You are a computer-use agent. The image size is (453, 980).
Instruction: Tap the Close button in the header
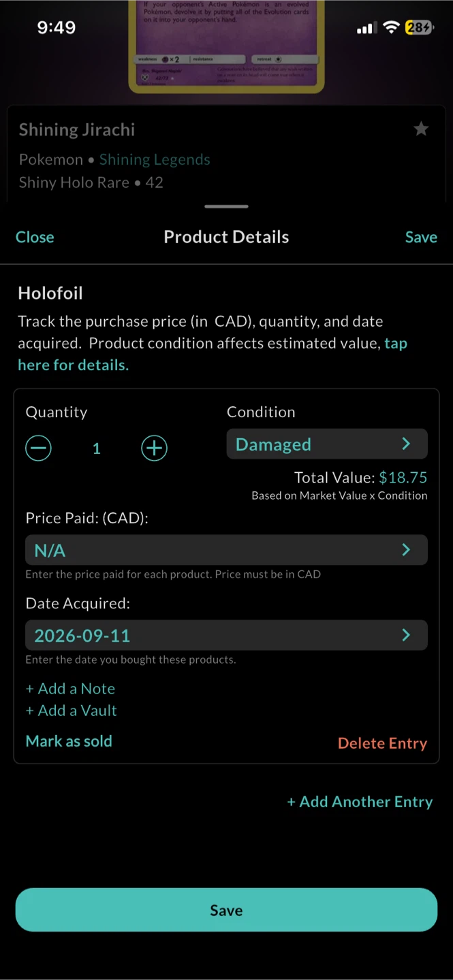[35, 237]
